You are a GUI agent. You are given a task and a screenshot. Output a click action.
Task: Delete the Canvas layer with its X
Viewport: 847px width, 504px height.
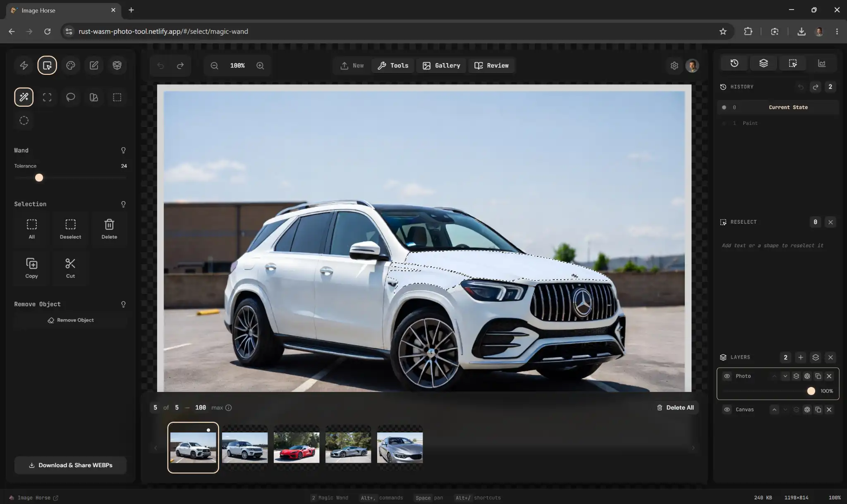tap(829, 410)
